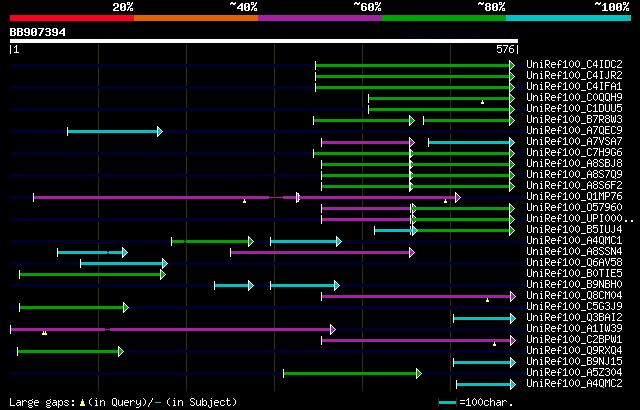
Task: Open the UniRef100_Q8CM04 hit label
Action: (574, 296)
